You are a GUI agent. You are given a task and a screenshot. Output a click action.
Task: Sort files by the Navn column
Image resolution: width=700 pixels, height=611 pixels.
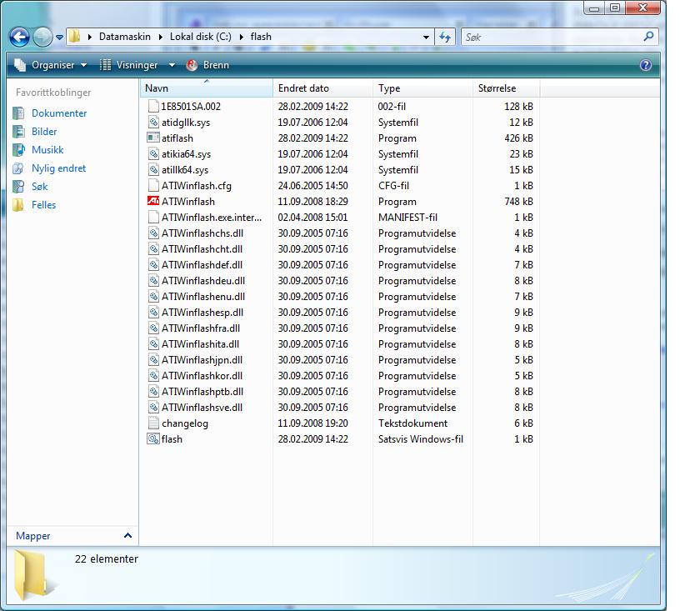[x=207, y=88]
